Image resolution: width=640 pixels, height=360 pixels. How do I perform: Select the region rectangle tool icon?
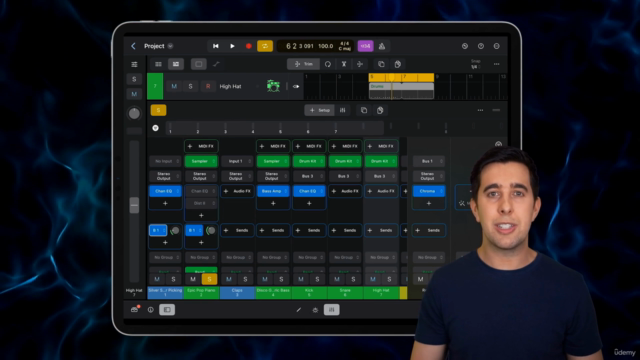[x=199, y=64]
